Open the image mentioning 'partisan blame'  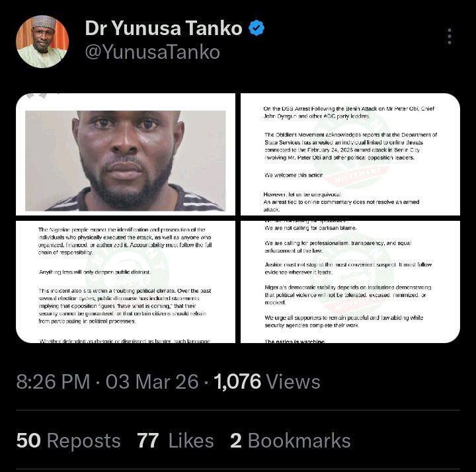(350, 282)
